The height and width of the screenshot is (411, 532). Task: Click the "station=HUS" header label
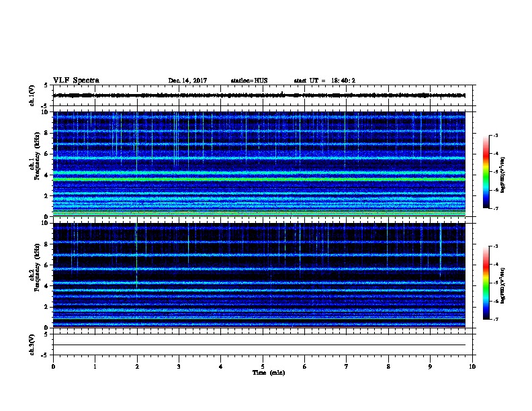tap(249, 81)
